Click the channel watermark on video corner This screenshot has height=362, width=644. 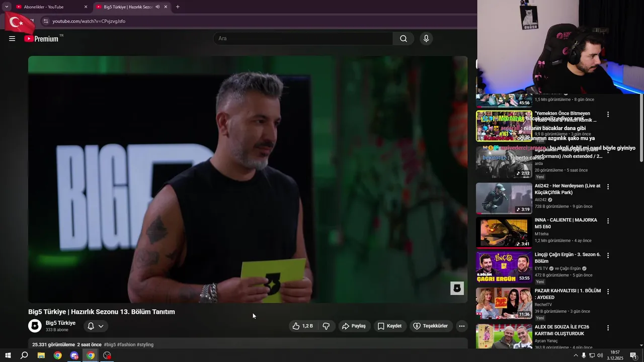click(457, 288)
